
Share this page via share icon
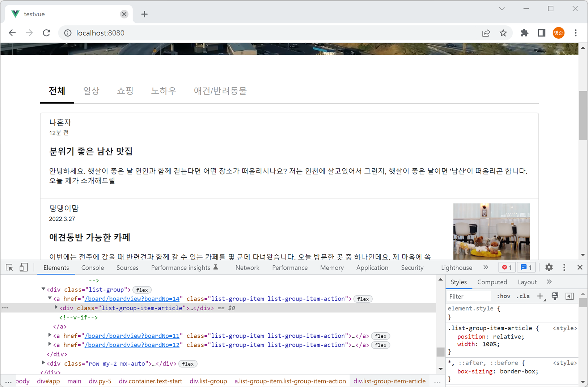[486, 33]
